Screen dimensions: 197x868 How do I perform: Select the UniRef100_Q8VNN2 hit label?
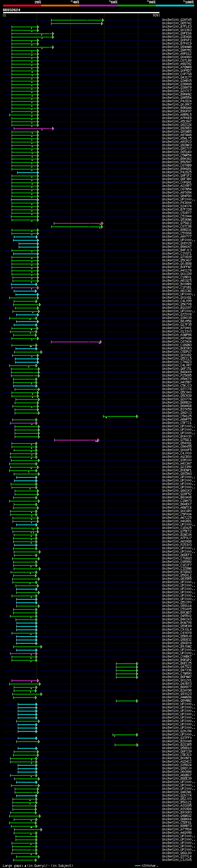[177, 700]
